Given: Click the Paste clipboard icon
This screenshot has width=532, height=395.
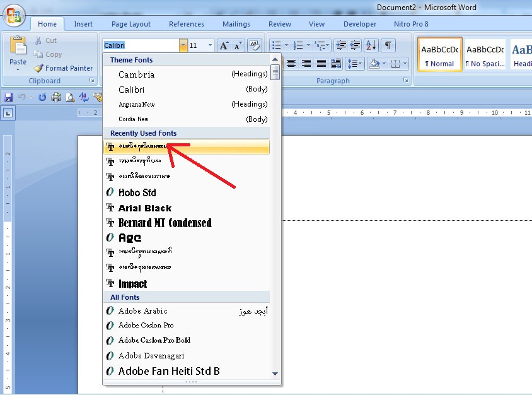Looking at the screenshot, I should click(18, 46).
